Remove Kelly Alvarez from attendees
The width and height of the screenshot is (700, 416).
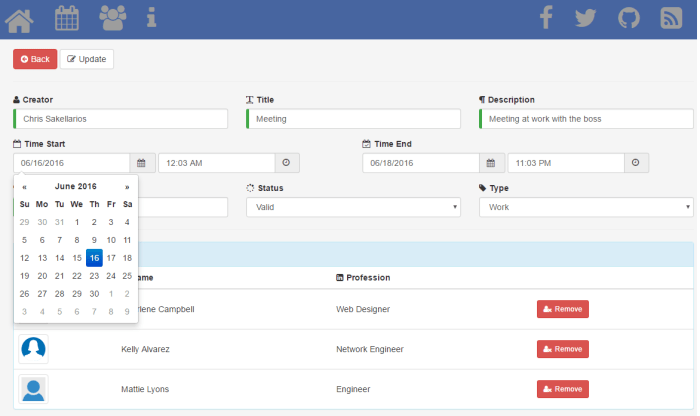click(562, 349)
